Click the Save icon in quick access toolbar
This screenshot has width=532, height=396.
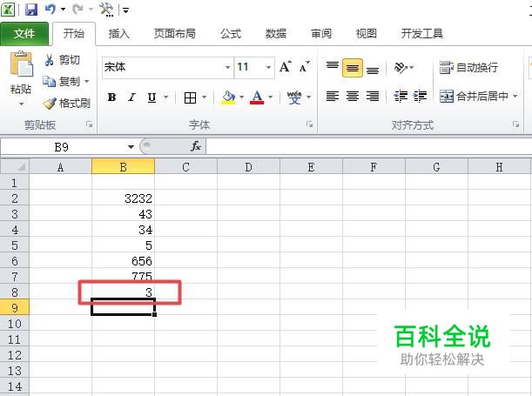click(31, 10)
